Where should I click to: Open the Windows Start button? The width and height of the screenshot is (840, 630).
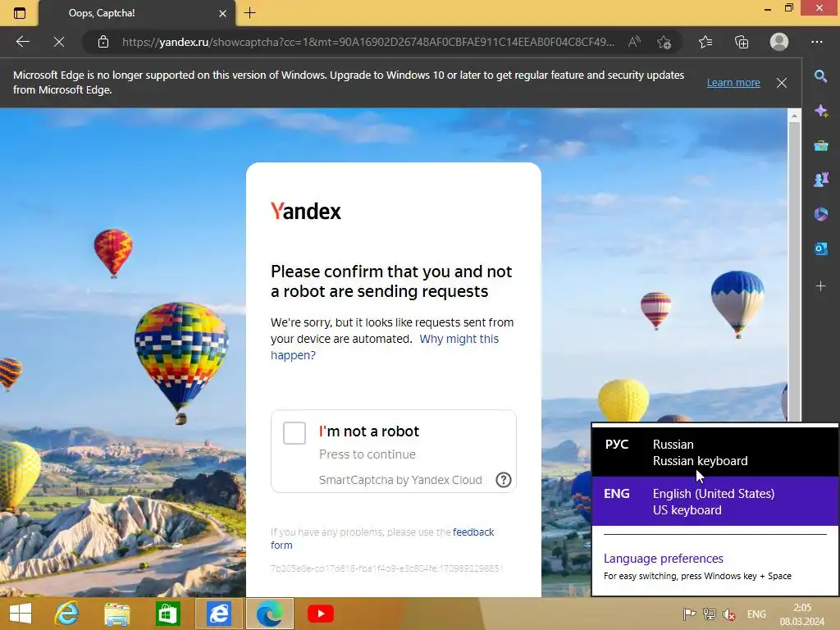21,614
